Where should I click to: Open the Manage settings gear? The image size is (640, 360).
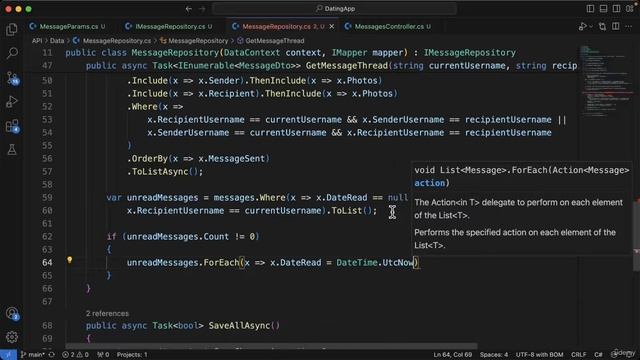point(12,337)
